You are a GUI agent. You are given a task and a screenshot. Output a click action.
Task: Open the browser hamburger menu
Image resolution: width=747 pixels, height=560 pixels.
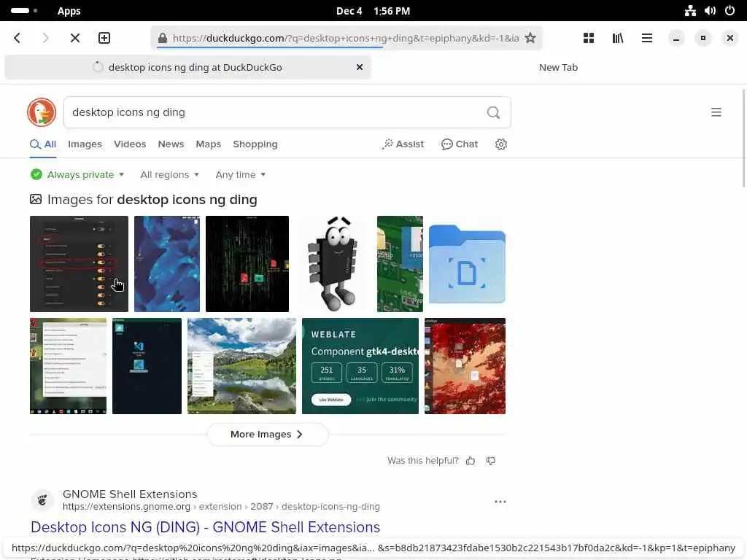pyautogui.click(x=647, y=38)
